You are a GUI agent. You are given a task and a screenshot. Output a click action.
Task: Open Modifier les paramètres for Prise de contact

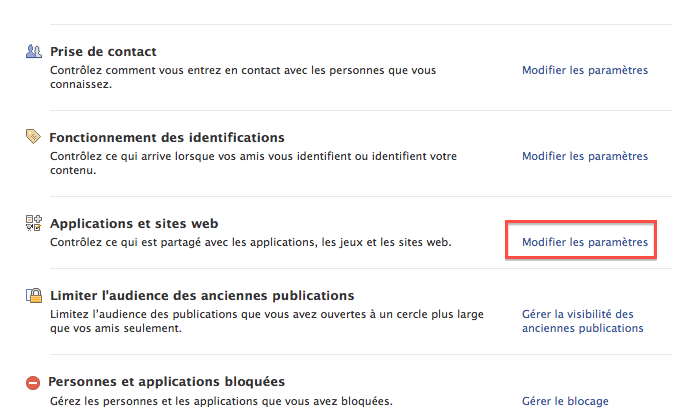pos(585,71)
